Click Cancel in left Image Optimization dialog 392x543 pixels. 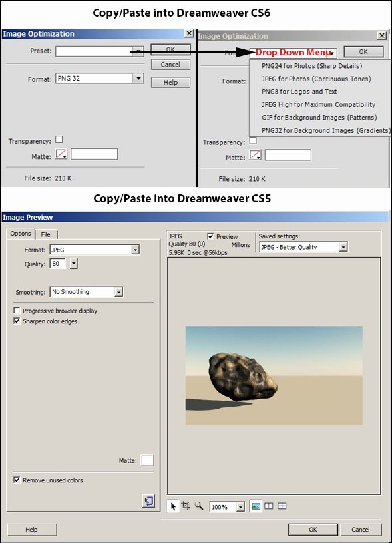[x=170, y=65]
